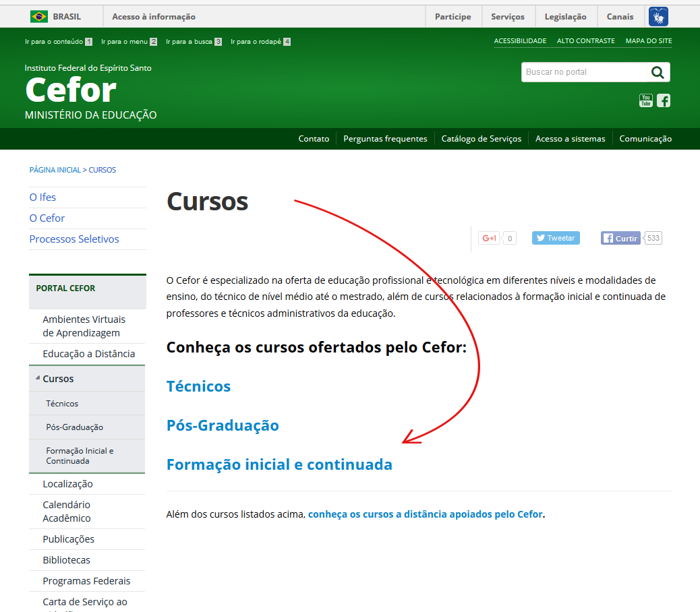This screenshot has width=700, height=612.
Task: Click the Cefor site title
Action: coord(71,90)
